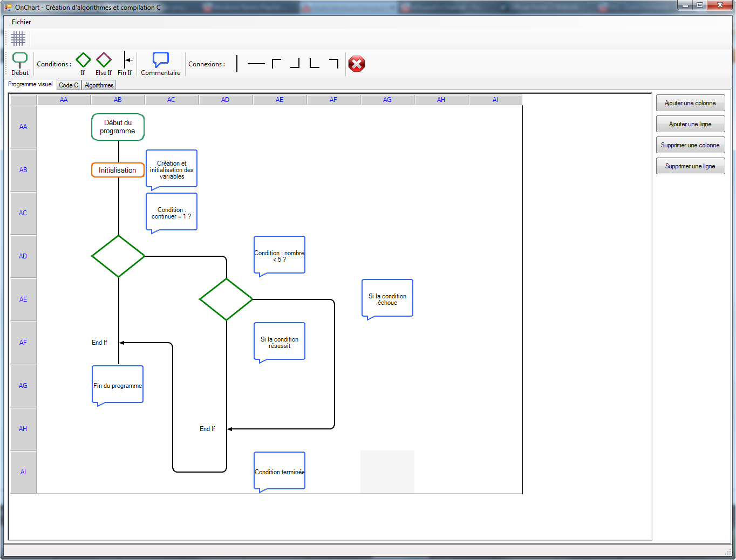
Task: Select the If condition tool
Action: (x=83, y=60)
